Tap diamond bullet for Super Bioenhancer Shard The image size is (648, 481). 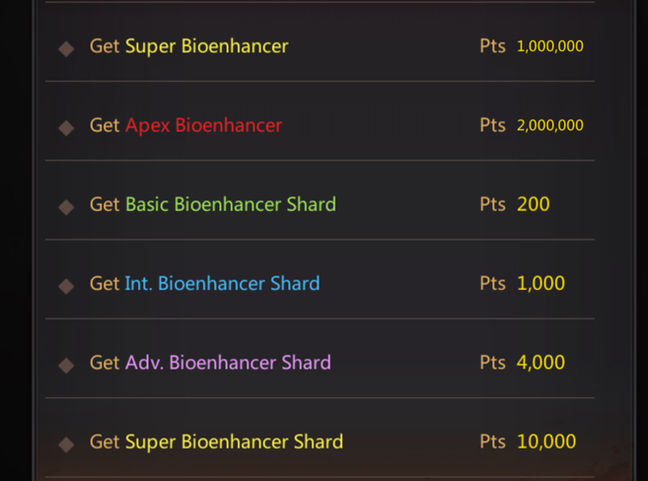tap(66, 443)
